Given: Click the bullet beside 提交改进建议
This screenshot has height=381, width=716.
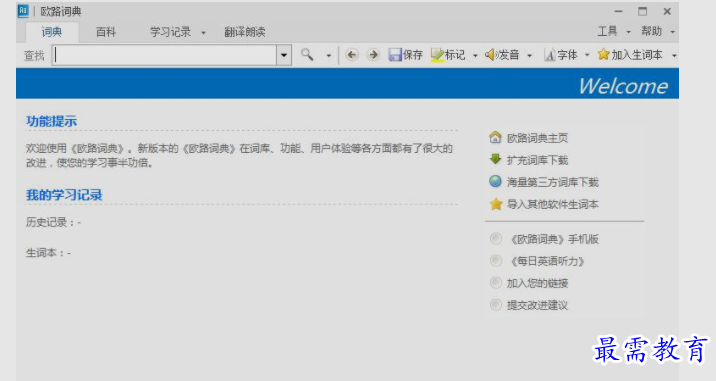Looking at the screenshot, I should click(495, 305).
